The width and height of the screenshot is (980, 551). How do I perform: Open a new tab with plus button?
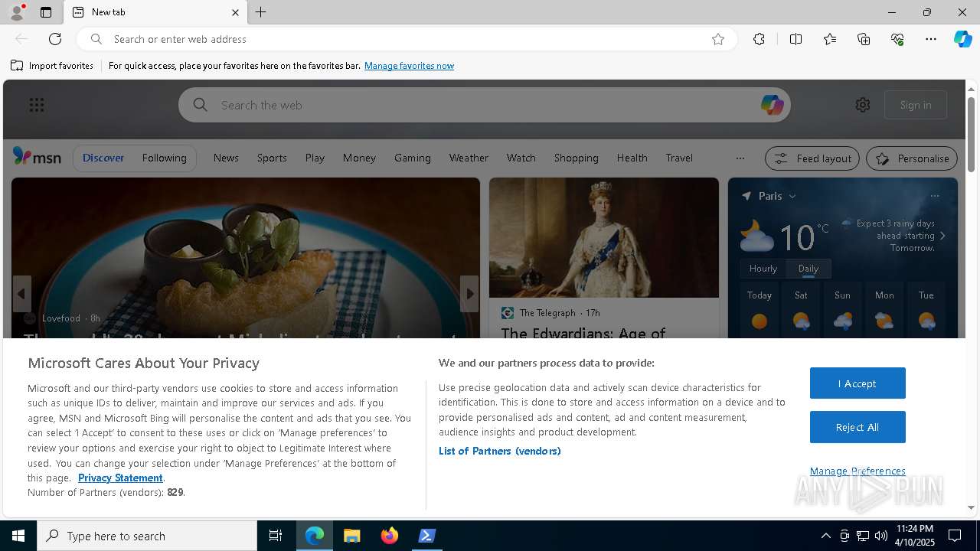coord(261,12)
